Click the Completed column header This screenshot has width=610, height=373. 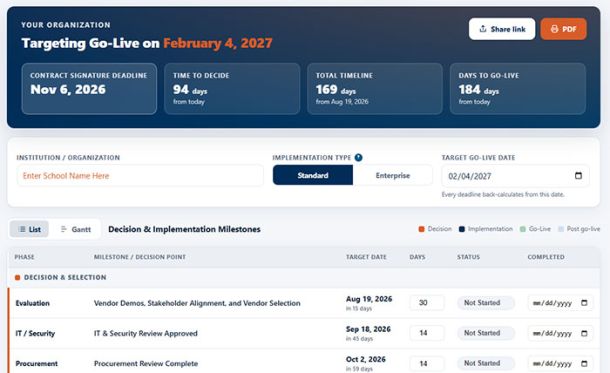click(546, 257)
